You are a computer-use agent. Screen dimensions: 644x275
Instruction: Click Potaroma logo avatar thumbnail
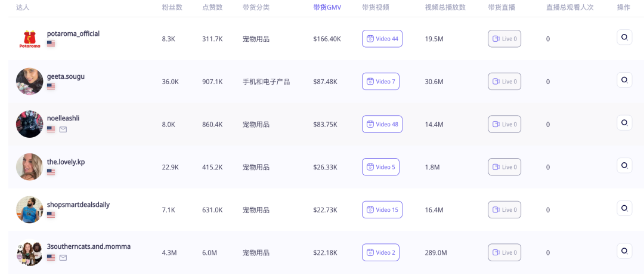(30, 39)
